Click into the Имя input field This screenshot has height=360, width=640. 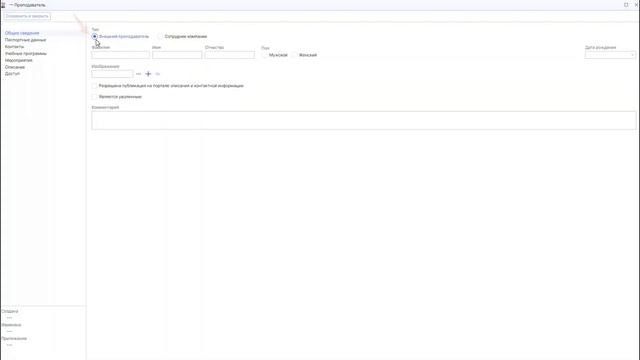click(177, 55)
